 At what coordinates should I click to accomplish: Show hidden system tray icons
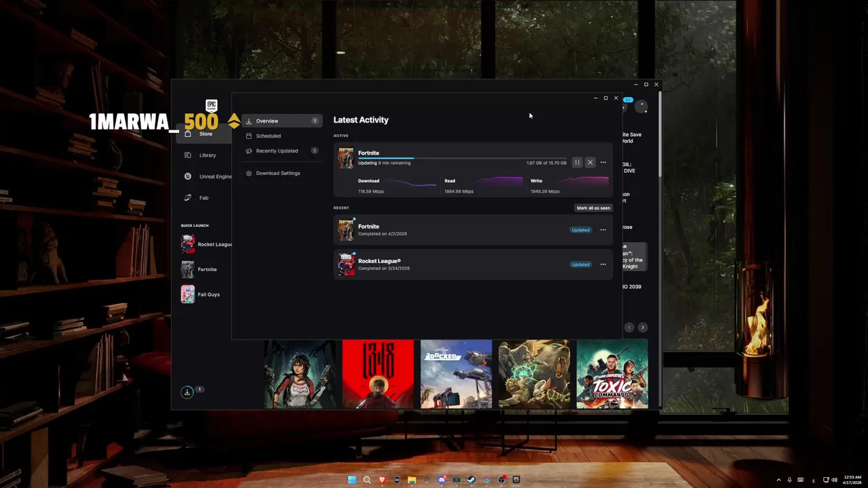click(x=778, y=480)
